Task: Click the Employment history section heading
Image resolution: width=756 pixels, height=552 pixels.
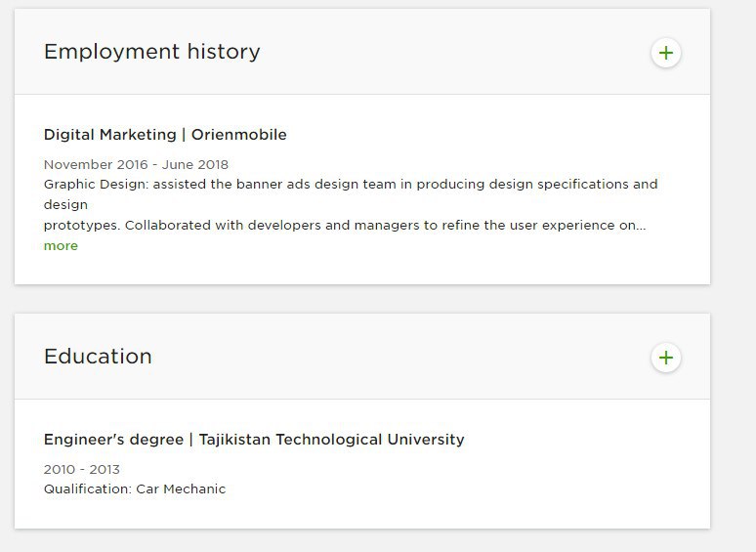Action: (151, 52)
